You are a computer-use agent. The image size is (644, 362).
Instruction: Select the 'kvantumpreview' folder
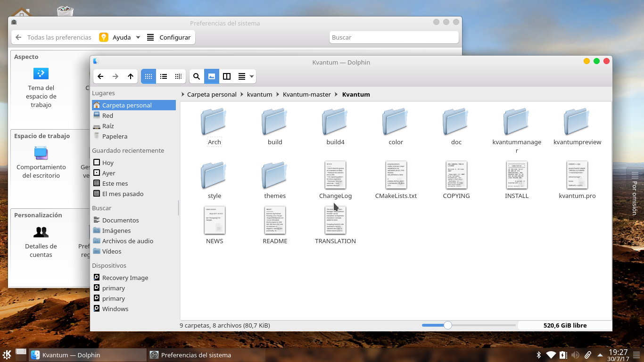pos(577,126)
